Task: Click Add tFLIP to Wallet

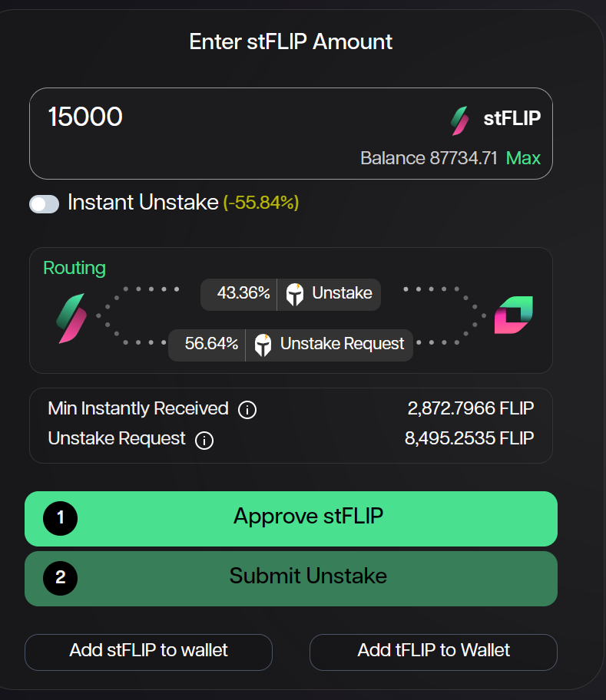Action: pos(433,652)
